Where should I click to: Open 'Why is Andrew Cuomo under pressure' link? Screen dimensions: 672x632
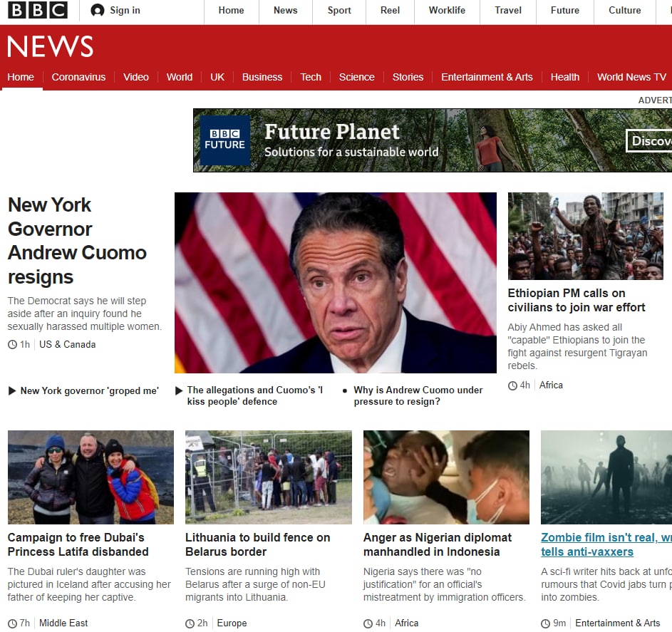pyautogui.click(x=418, y=396)
